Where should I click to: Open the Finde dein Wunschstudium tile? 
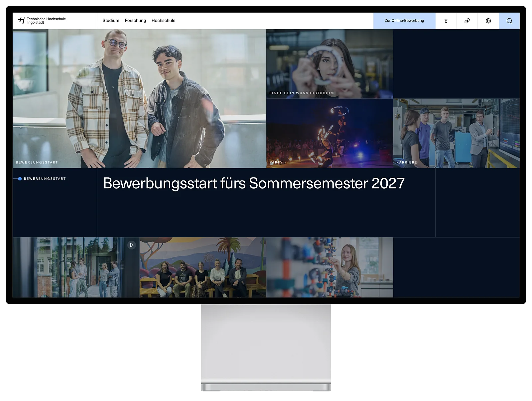(330, 64)
